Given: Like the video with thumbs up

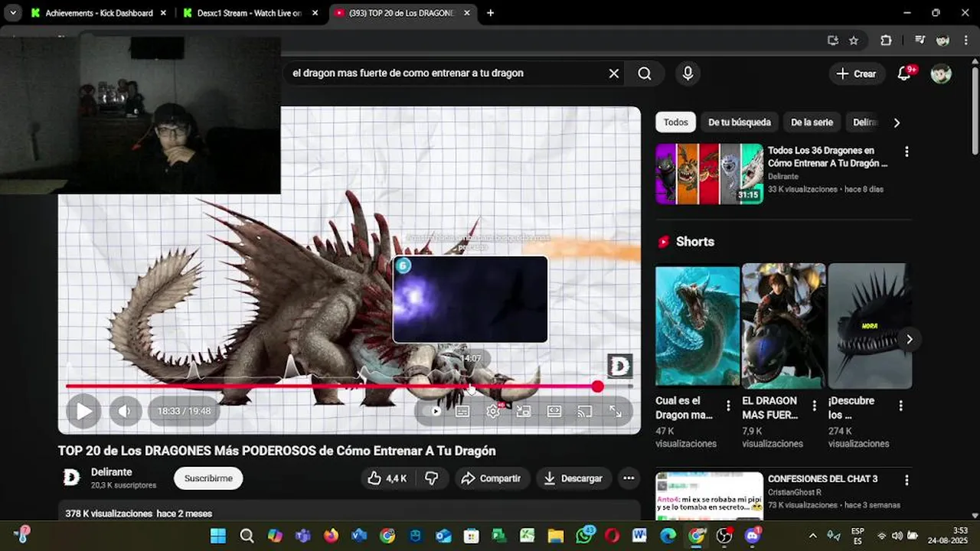Looking at the screenshot, I should tap(387, 478).
